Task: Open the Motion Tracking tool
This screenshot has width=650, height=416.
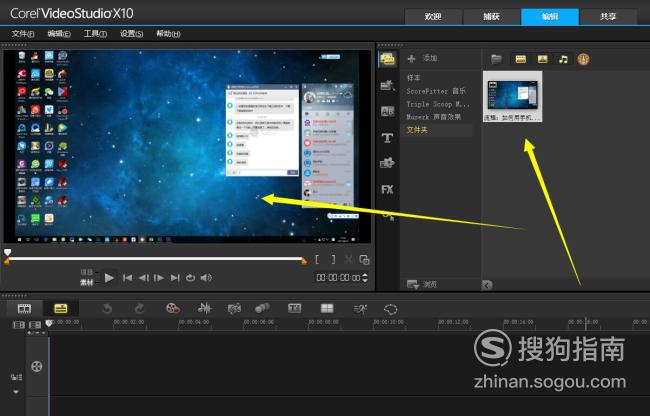Action: point(262,308)
